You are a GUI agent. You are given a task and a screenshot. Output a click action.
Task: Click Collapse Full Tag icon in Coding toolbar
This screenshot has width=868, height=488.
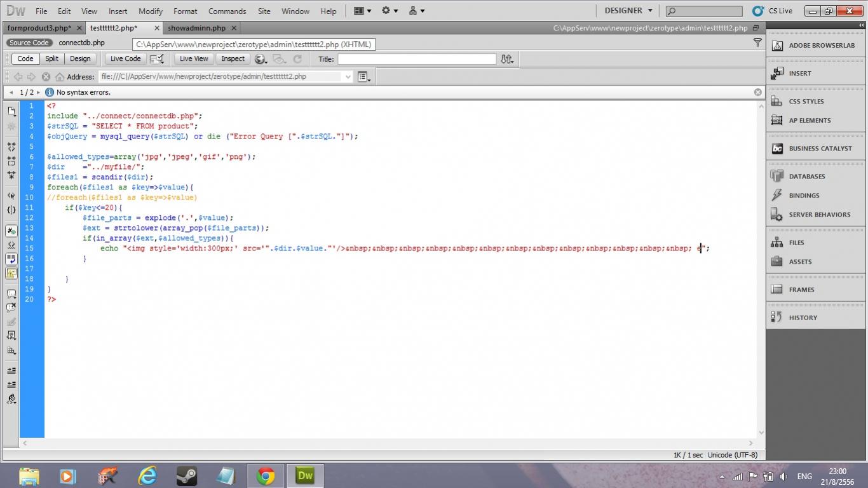pyautogui.click(x=11, y=147)
